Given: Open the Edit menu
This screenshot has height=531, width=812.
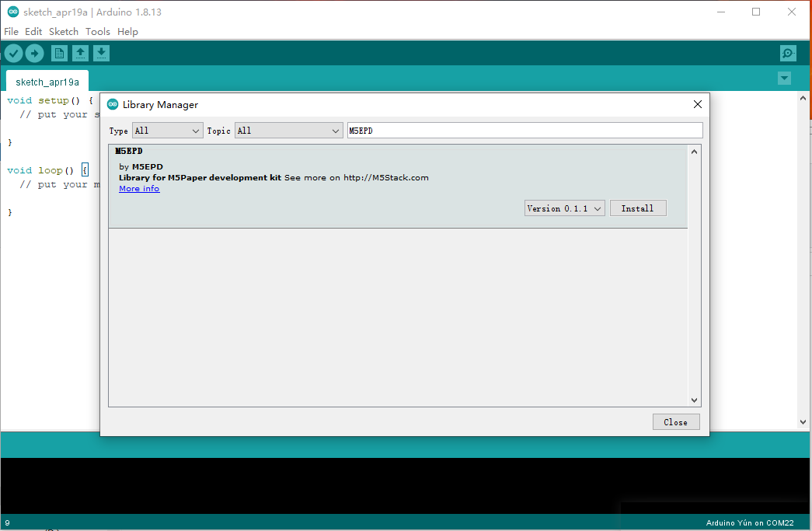Looking at the screenshot, I should pyautogui.click(x=33, y=32).
